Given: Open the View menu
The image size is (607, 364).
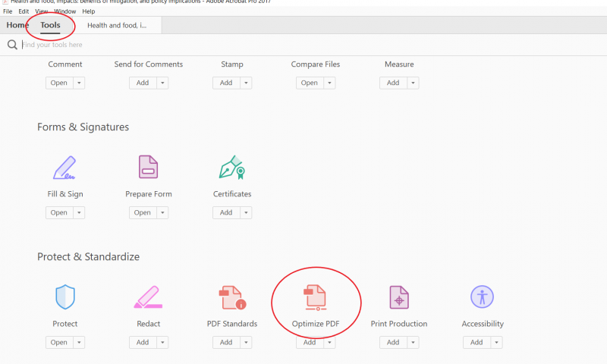Looking at the screenshot, I should tap(42, 11).
